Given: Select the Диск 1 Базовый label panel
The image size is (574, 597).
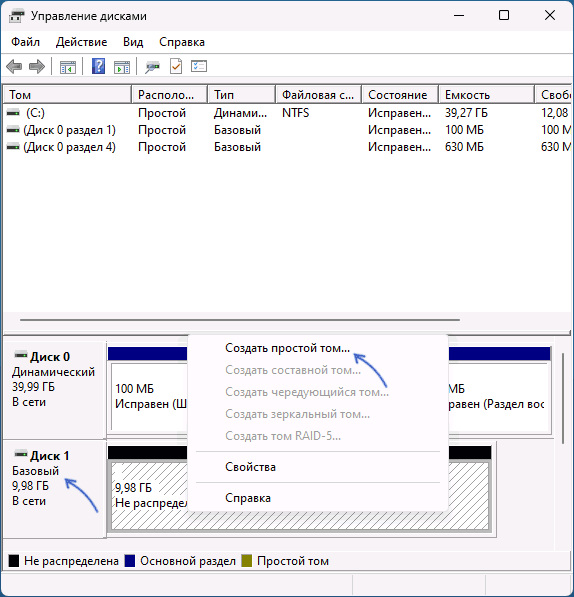Looking at the screenshot, I should tap(54, 489).
